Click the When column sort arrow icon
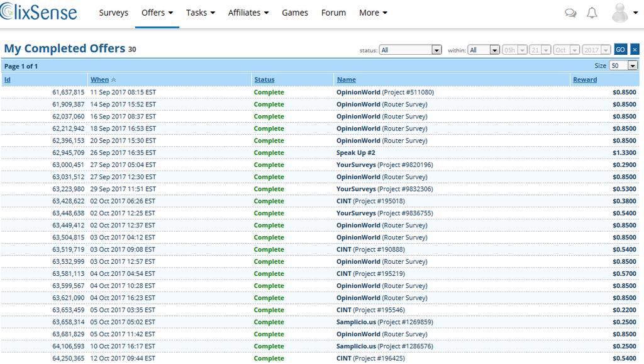644x364 pixels. pos(114,80)
